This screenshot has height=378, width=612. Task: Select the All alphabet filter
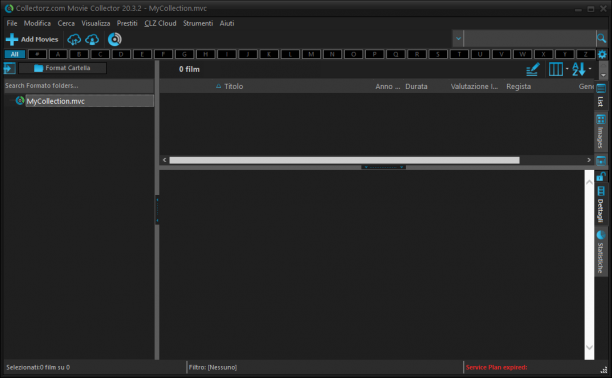point(15,54)
